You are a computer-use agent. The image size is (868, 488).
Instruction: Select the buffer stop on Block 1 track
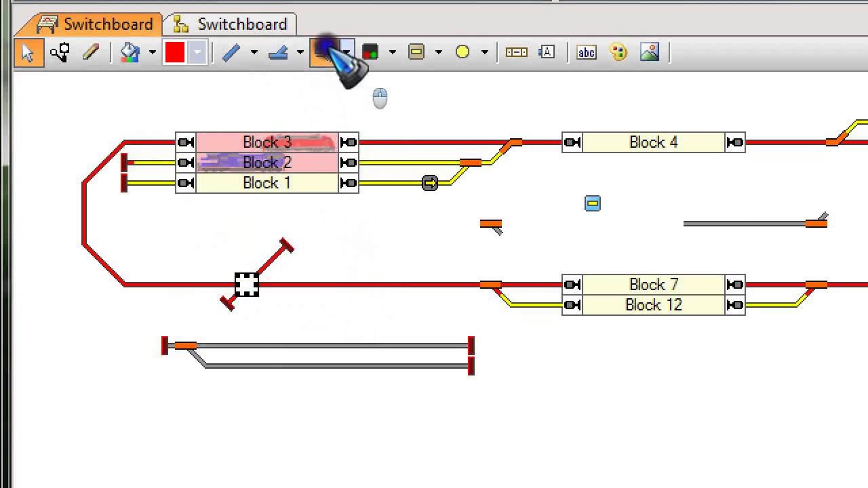point(124,183)
